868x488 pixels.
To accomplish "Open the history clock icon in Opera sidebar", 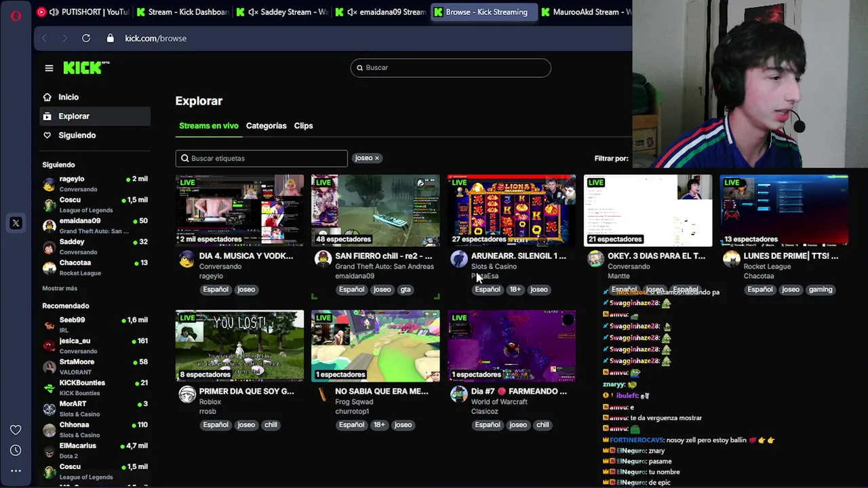I will coord(16,450).
